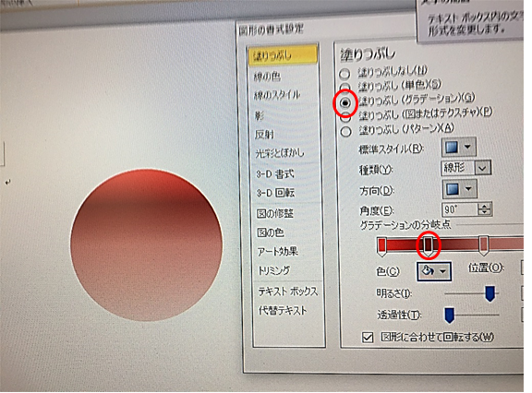Click the 角度 spinner arrows
532x393 pixels.
pos(485,209)
